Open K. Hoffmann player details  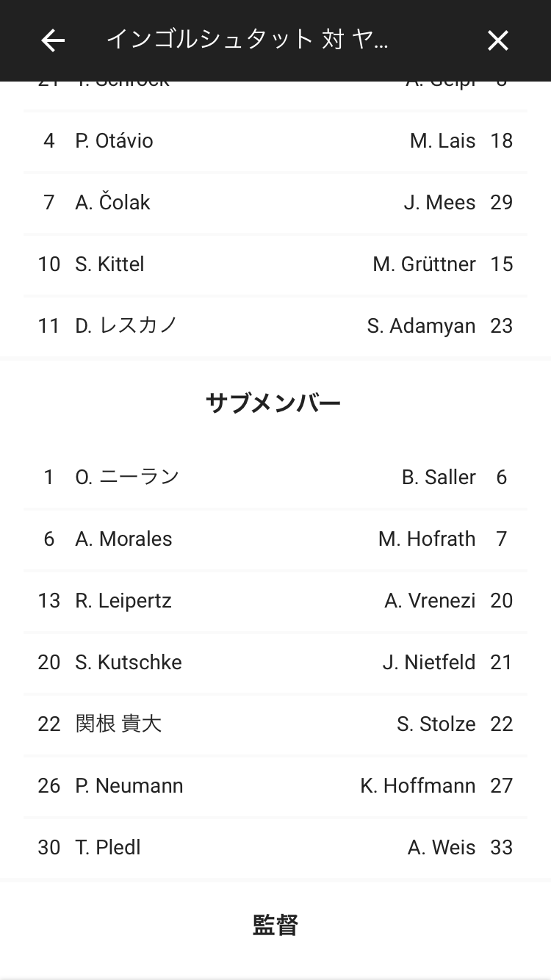pyautogui.click(x=417, y=786)
